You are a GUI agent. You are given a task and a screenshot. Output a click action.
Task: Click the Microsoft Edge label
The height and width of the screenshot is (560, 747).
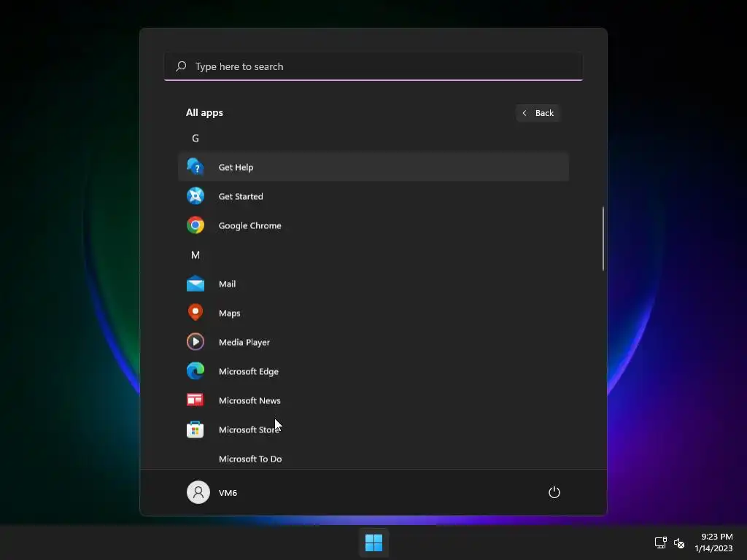(249, 371)
